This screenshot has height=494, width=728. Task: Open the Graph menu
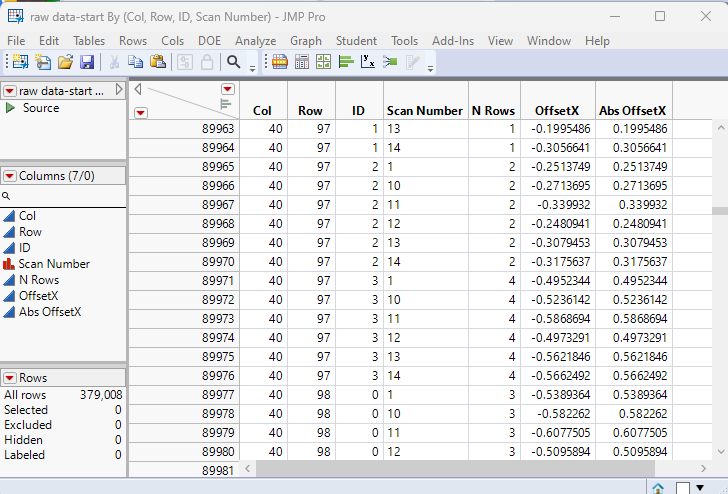306,41
